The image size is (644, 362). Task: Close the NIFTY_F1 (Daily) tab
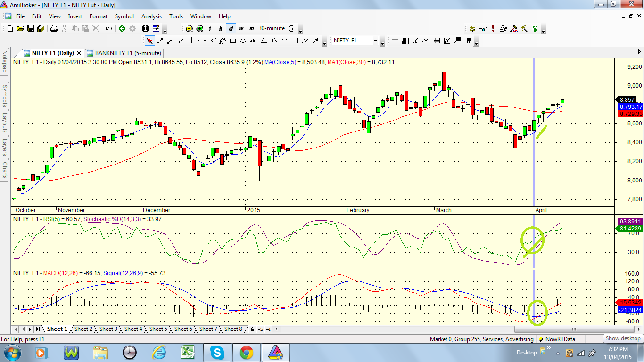[x=79, y=53]
